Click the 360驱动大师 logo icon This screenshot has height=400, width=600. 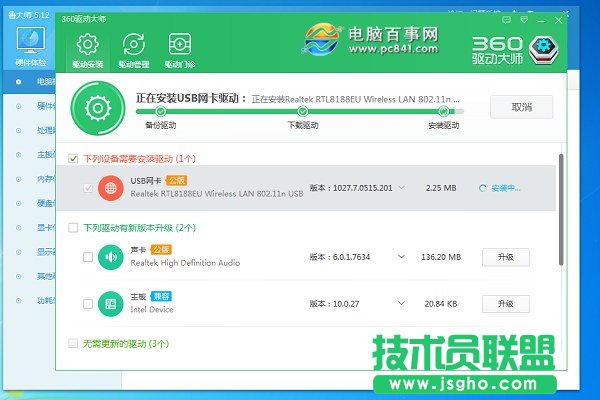[x=543, y=49]
